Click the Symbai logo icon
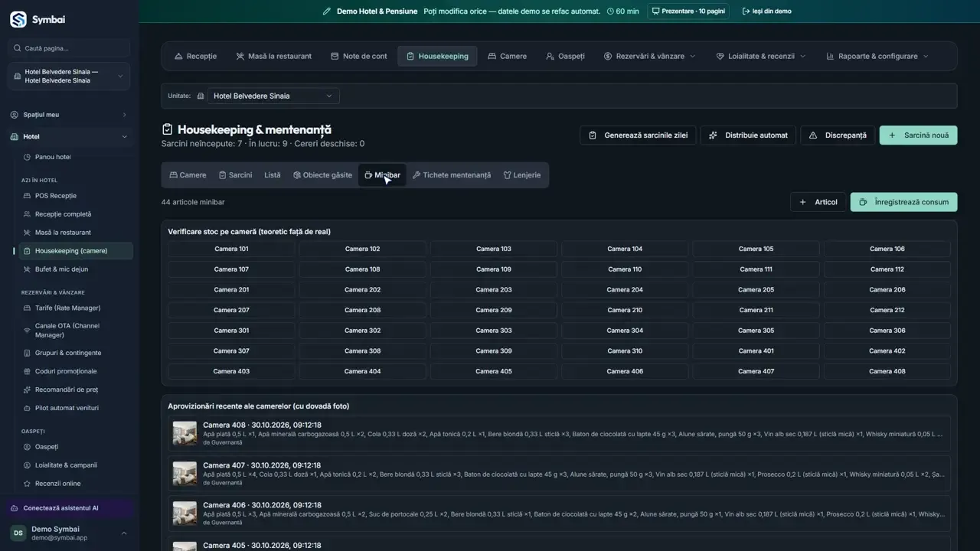Image resolution: width=980 pixels, height=551 pixels. click(x=18, y=19)
